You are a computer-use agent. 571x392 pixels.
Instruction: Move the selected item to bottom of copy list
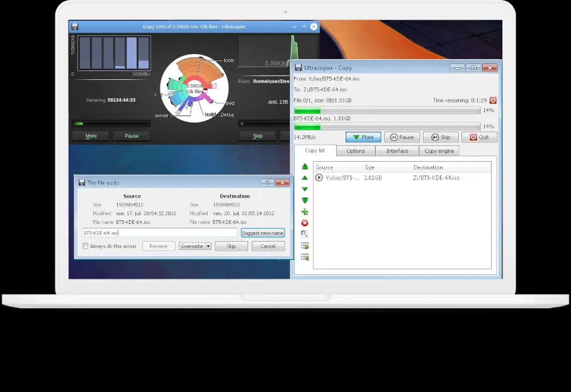tap(305, 201)
